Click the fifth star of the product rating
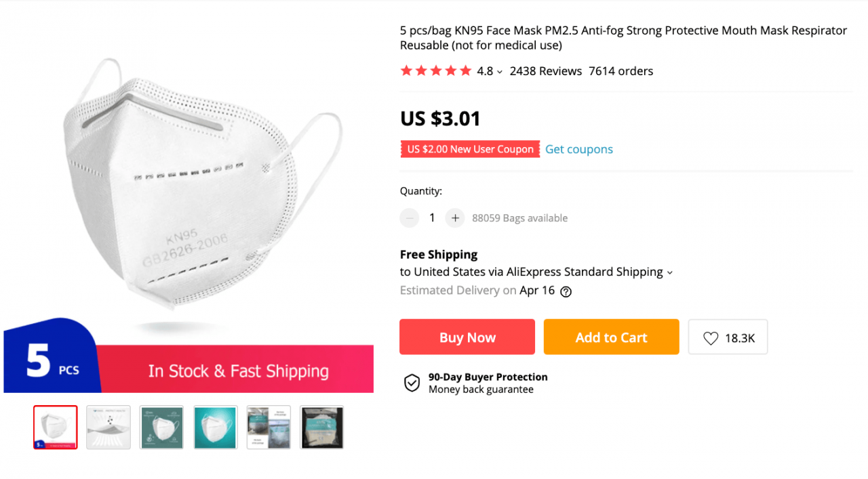 (466, 70)
